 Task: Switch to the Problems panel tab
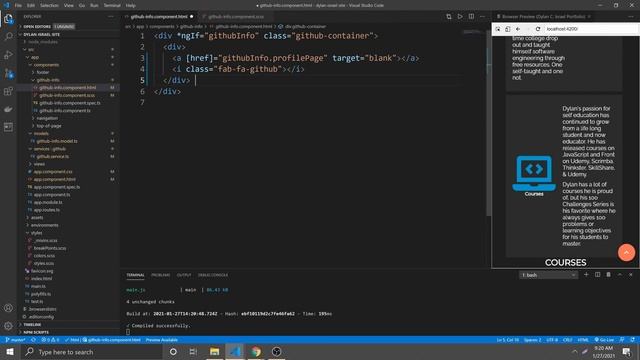tap(160, 275)
